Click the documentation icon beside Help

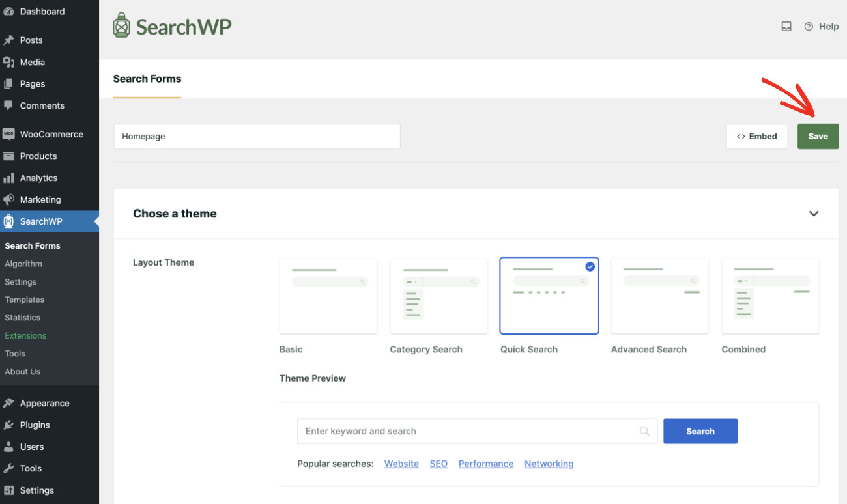coord(786,26)
